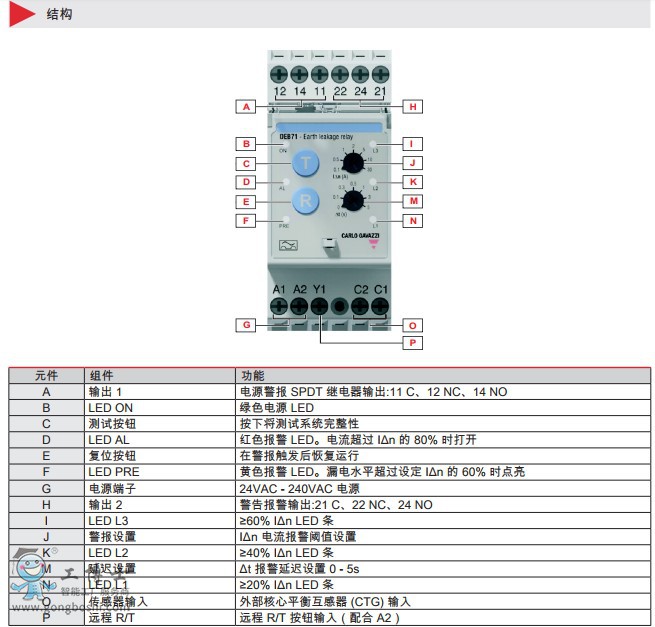
Task: Click the C1 sensor terminal screw
Action: click(380, 304)
